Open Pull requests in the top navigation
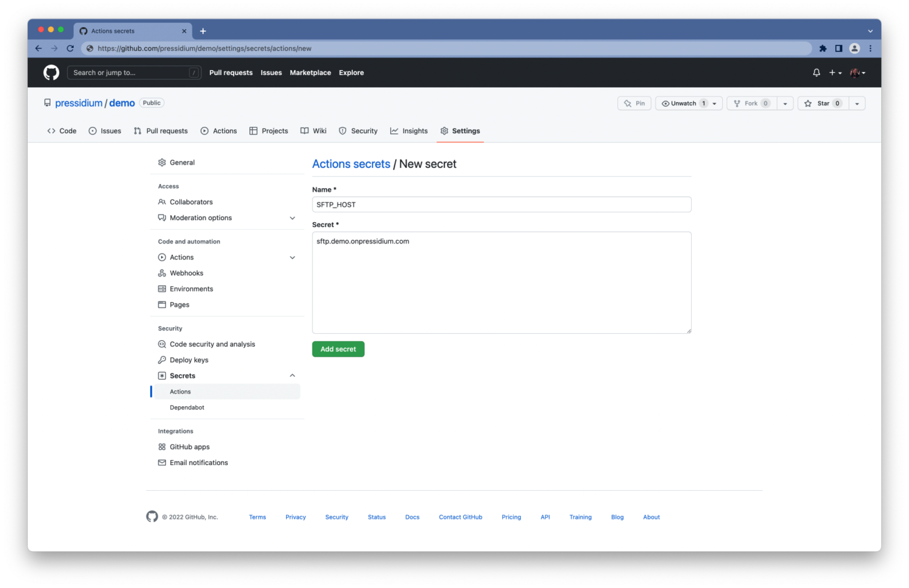This screenshot has width=909, height=588. (231, 73)
